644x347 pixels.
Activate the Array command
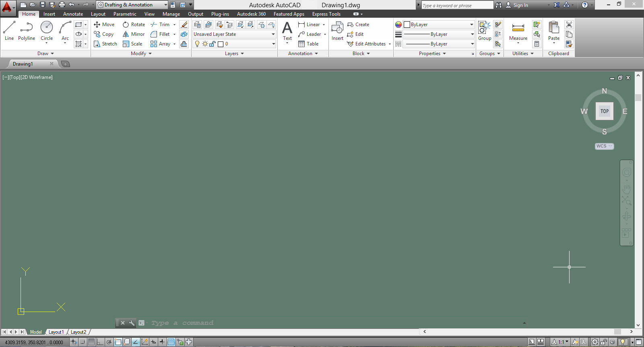[161, 44]
